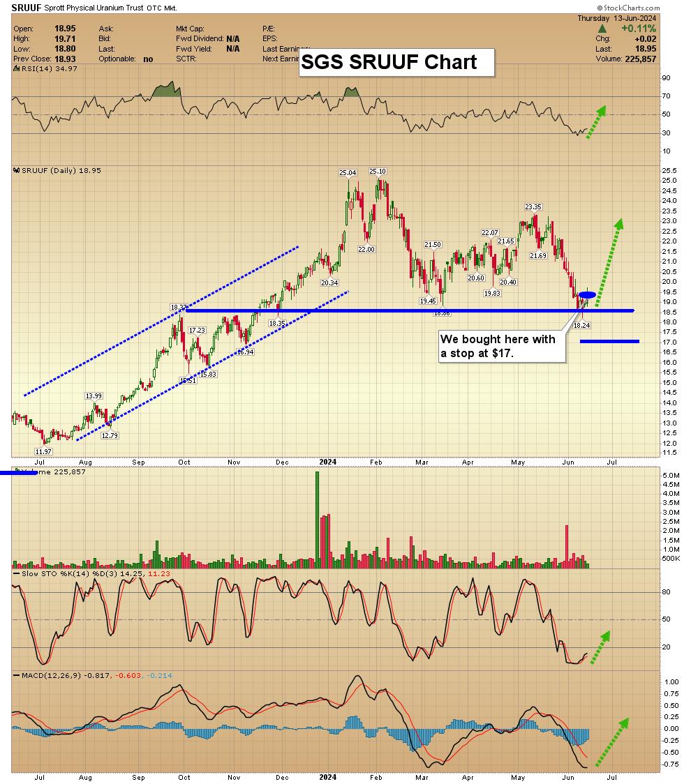Screen dimensions: 691x784
Task: Select the High value 19.71
Action: (65, 39)
